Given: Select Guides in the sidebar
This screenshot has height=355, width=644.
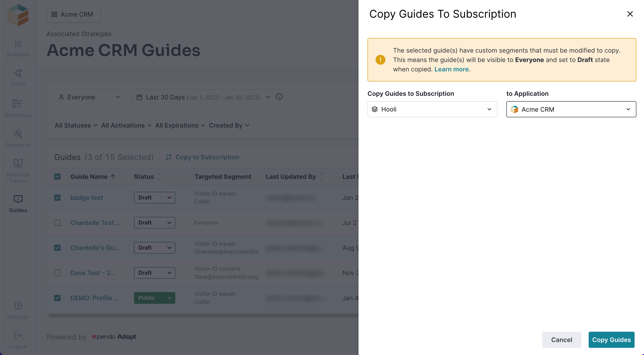Looking at the screenshot, I should click(18, 204).
